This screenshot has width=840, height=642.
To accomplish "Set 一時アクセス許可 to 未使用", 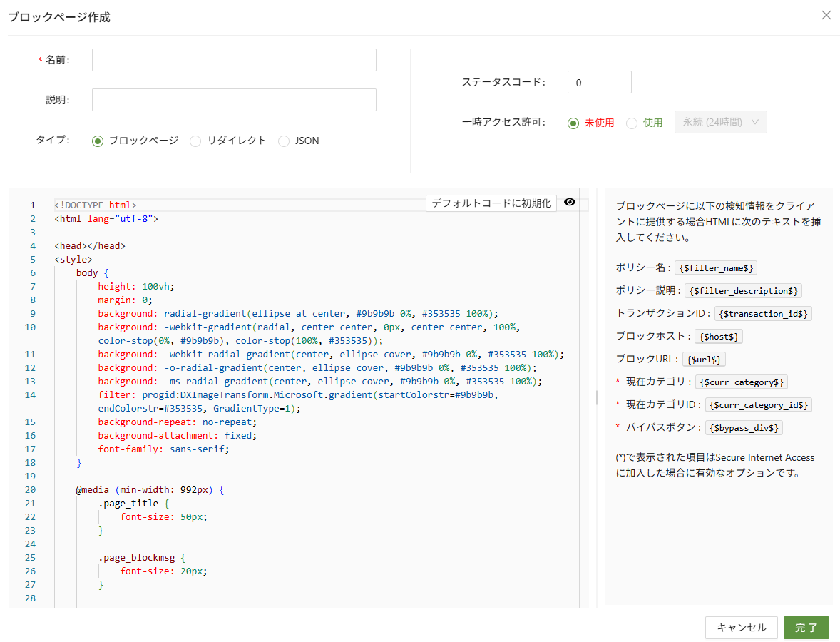I will (573, 123).
